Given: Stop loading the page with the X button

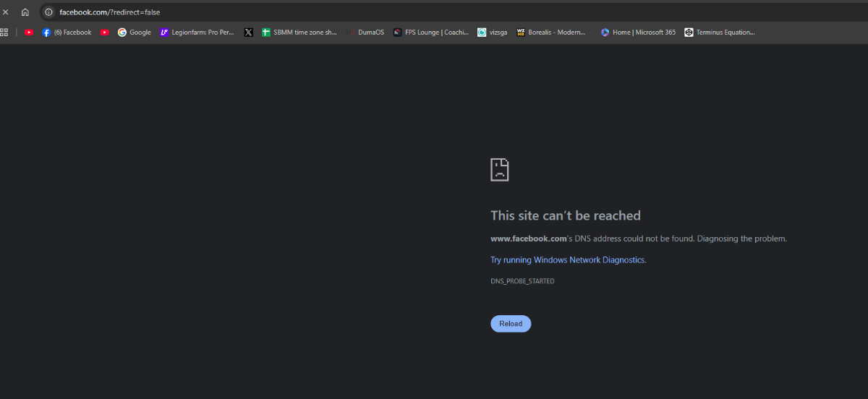Looking at the screenshot, I should 6,12.
